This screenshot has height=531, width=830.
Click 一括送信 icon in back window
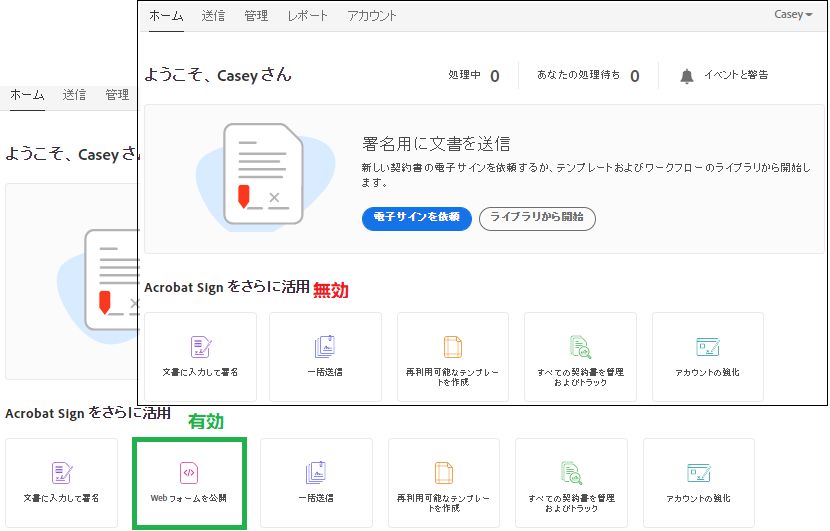point(316,472)
